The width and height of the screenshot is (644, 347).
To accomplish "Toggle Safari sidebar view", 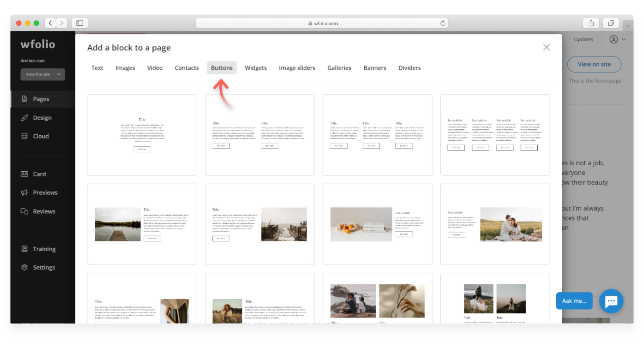I will pos(80,23).
